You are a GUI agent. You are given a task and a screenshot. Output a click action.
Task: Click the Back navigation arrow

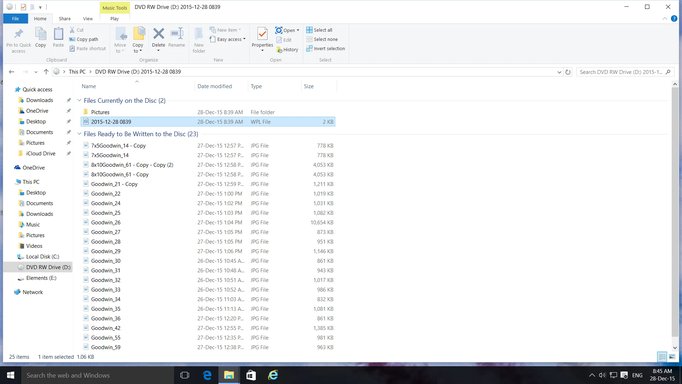tap(12, 72)
